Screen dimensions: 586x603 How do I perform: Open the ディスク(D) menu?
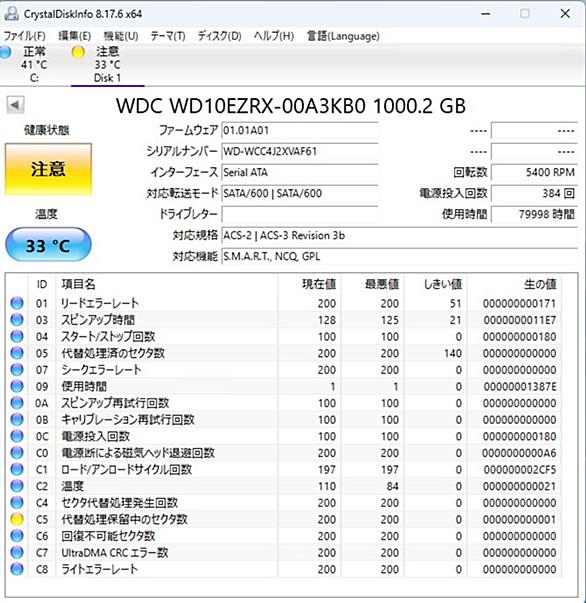click(x=219, y=36)
